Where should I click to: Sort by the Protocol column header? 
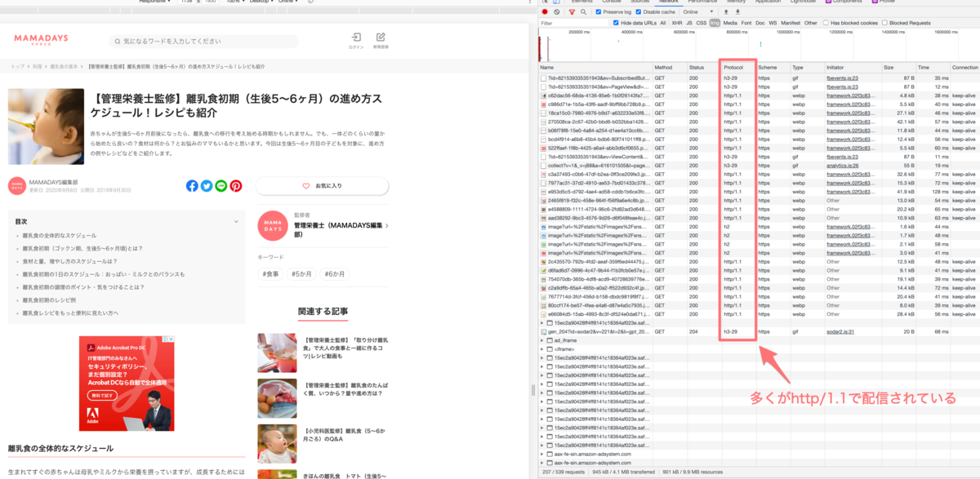click(737, 67)
